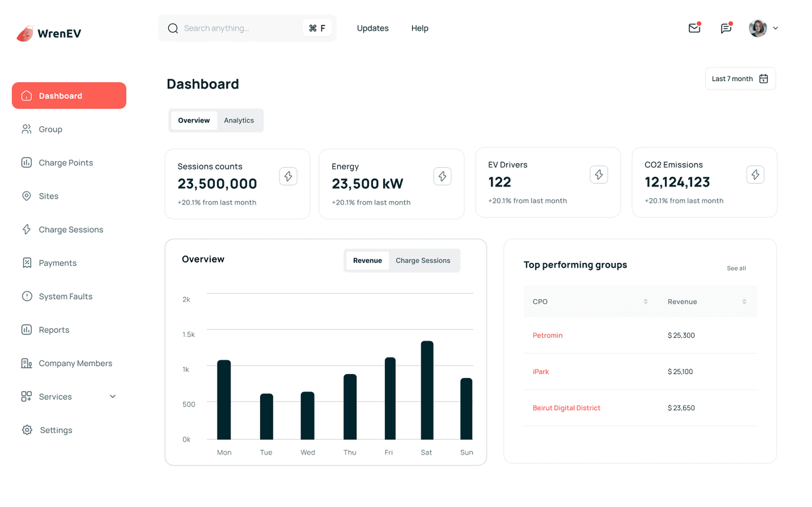Click the $ 25,100 revenue value
Viewport: 812px width, 507px height.
pos(680,371)
